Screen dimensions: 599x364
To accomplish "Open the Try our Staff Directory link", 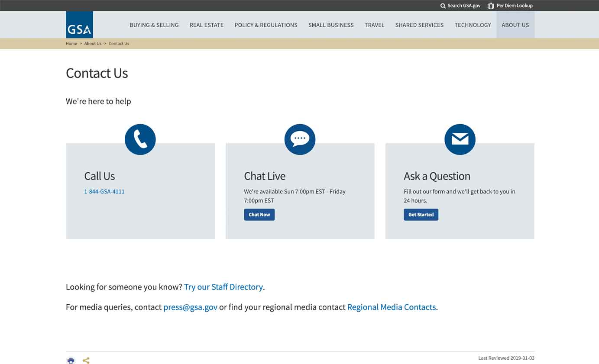I will pos(223,287).
